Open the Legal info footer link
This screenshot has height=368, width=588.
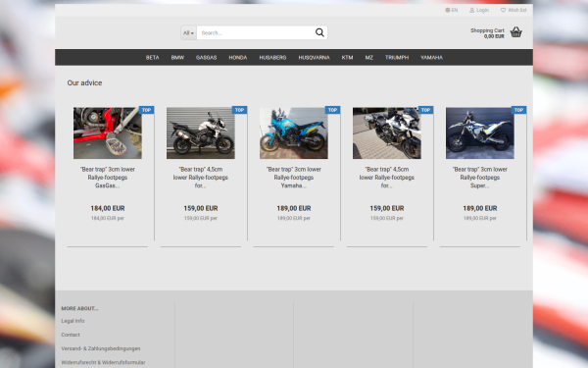pyautogui.click(x=73, y=321)
